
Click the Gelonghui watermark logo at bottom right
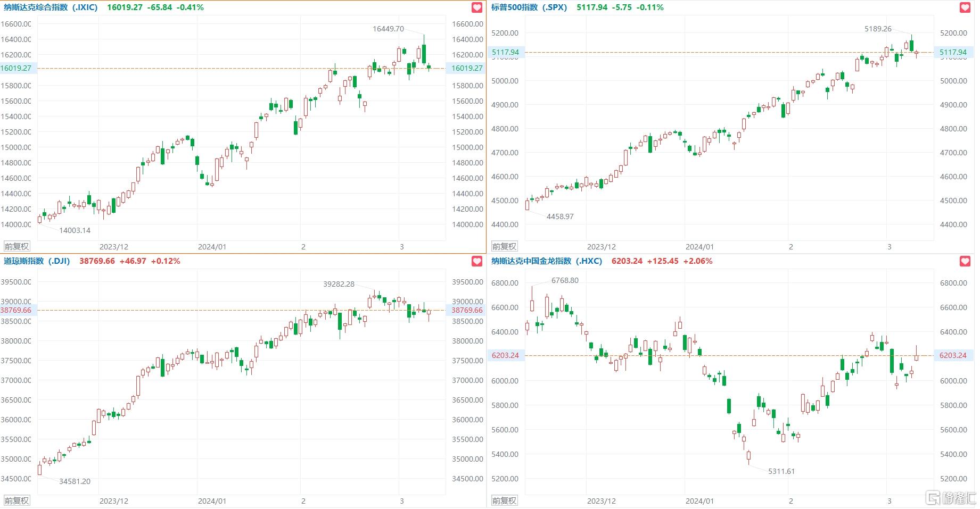[x=951, y=498]
